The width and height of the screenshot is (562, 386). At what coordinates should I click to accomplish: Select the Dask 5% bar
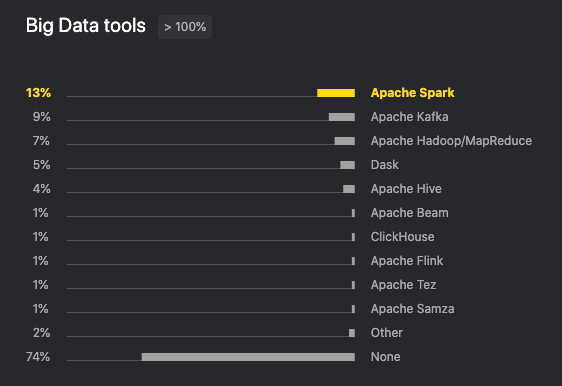click(348, 165)
